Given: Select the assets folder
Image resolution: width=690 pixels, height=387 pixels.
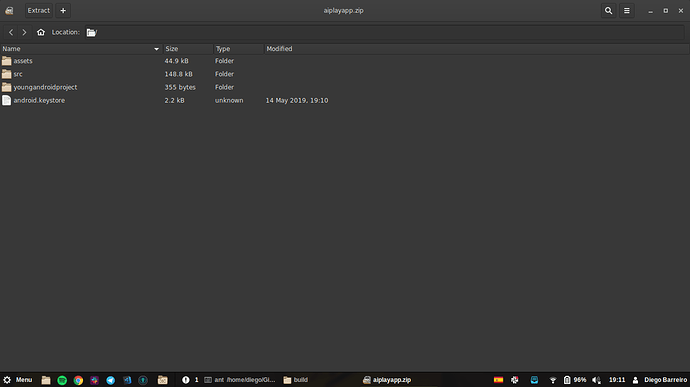Looking at the screenshot, I should (x=23, y=61).
